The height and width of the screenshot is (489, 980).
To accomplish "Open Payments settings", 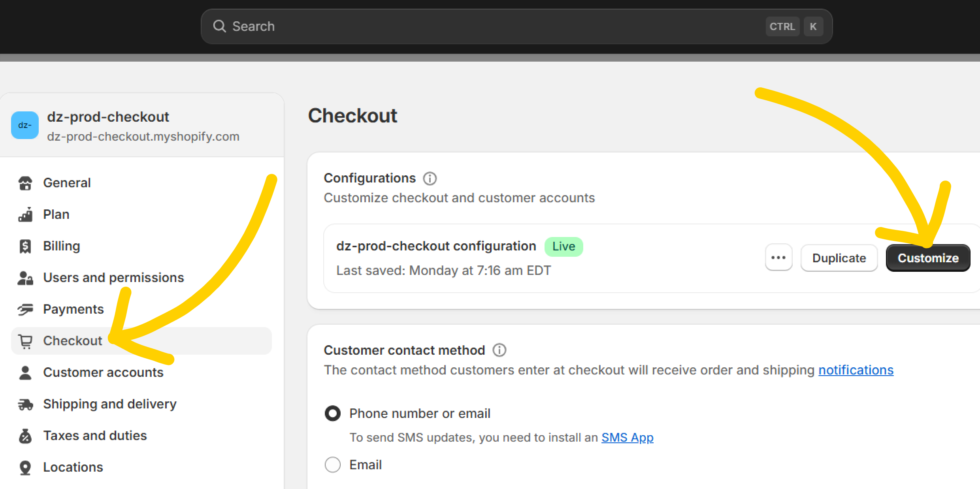I will [141, 309].
